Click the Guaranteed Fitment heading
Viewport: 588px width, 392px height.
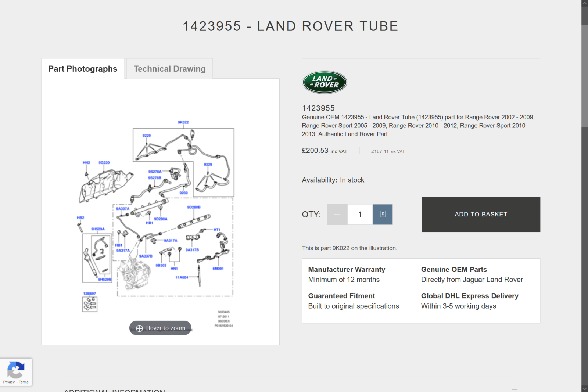point(341,296)
